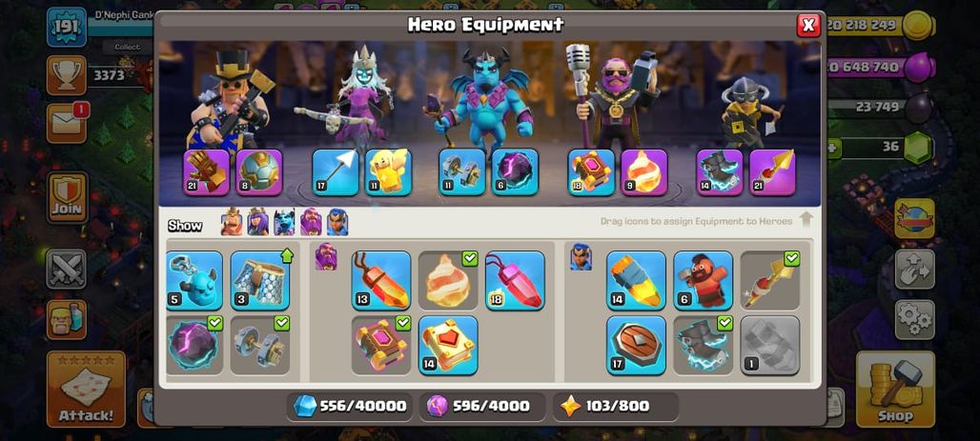The image size is (980, 441).
Task: Select the level 18 pink gem equipment
Action: (515, 280)
